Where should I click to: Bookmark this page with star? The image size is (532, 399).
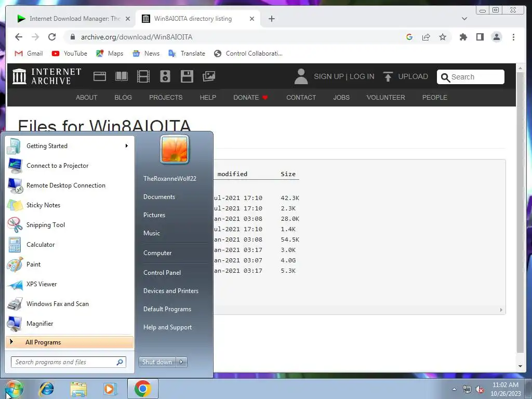point(443,37)
